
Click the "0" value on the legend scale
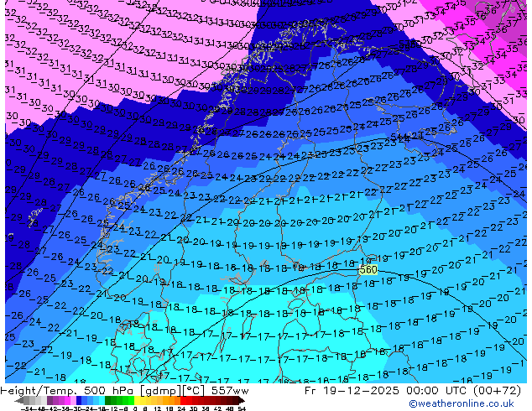[x=135, y=408]
